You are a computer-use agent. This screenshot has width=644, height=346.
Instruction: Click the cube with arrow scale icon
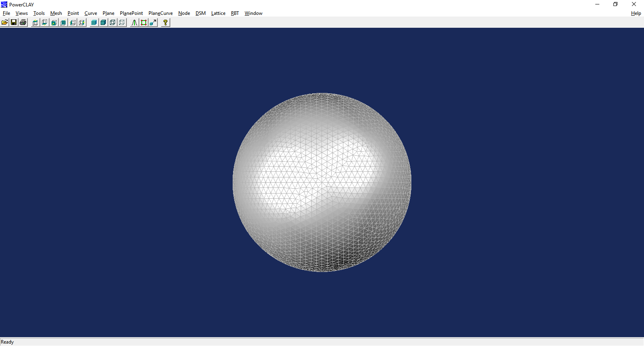click(153, 23)
